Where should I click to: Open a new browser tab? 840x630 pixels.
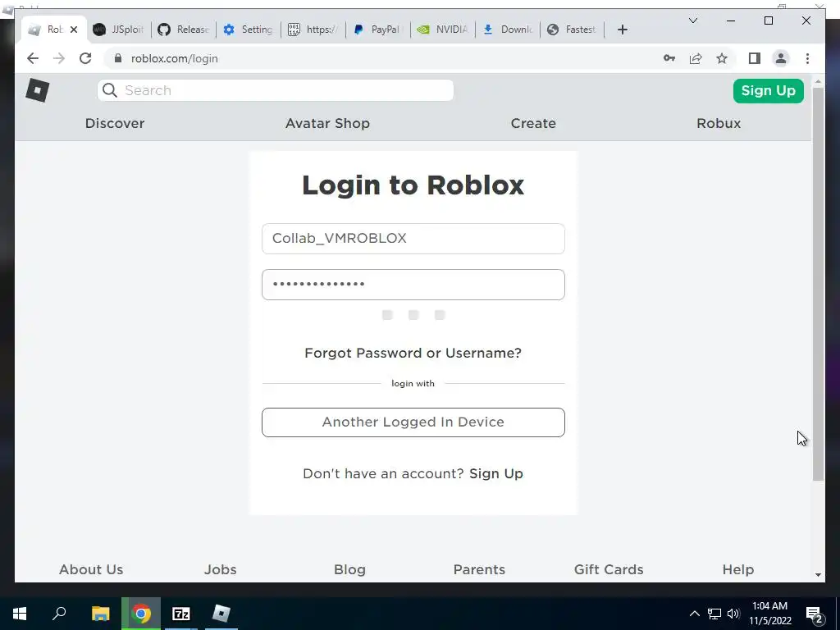(622, 30)
